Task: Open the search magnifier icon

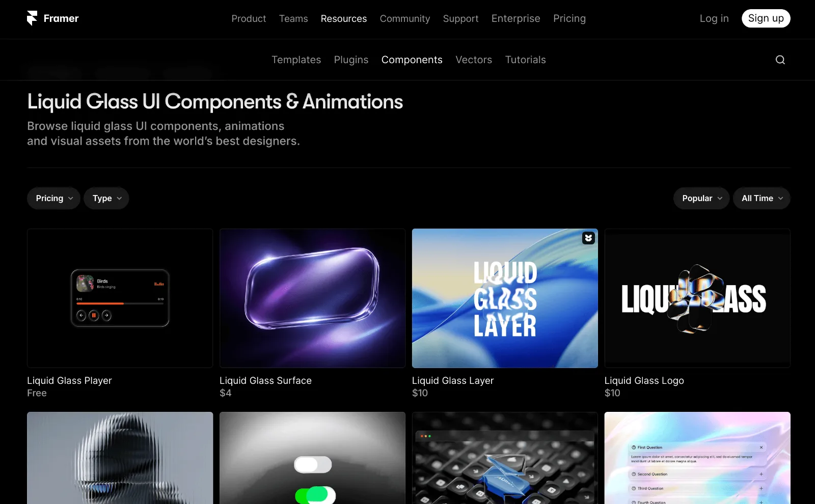Action: click(x=780, y=60)
